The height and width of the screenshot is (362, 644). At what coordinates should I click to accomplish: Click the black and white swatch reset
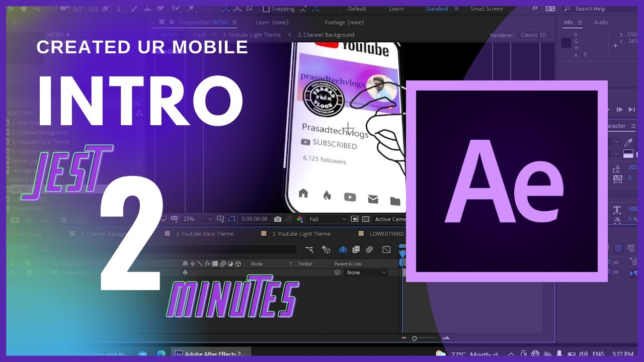click(628, 154)
